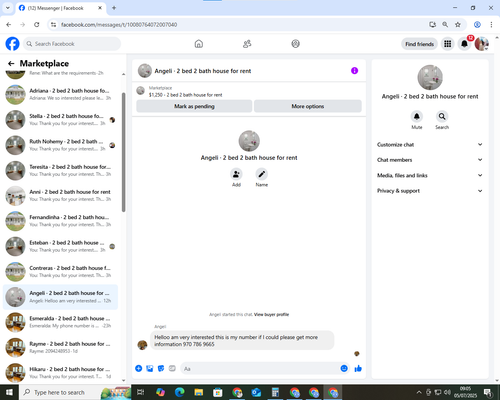Choose a sticker from the composer

tap(161, 368)
